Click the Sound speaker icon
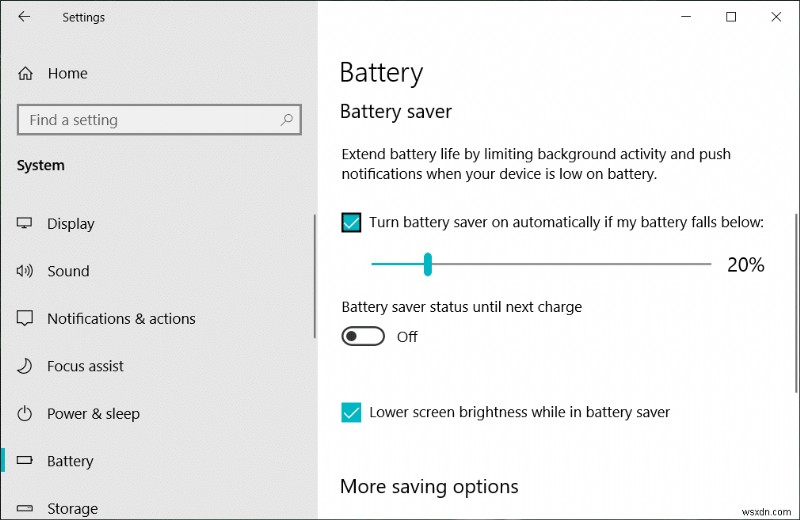This screenshot has width=800, height=520. click(26, 271)
